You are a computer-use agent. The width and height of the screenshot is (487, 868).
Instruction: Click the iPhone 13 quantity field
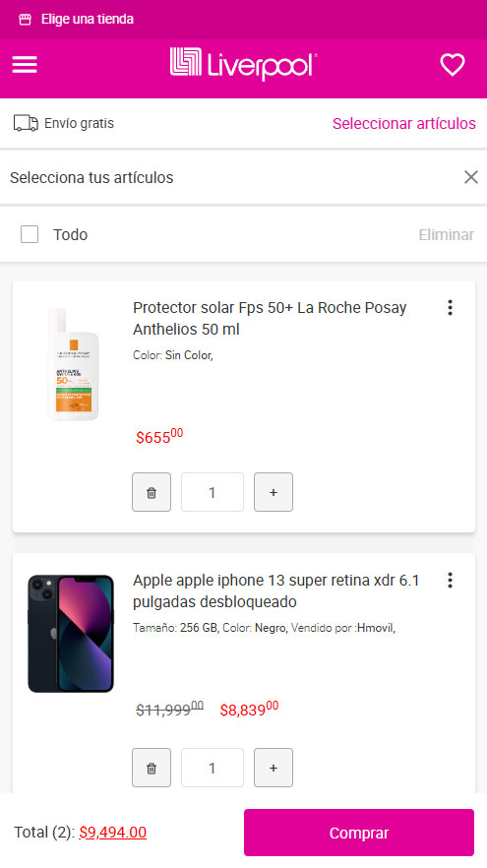point(213,768)
